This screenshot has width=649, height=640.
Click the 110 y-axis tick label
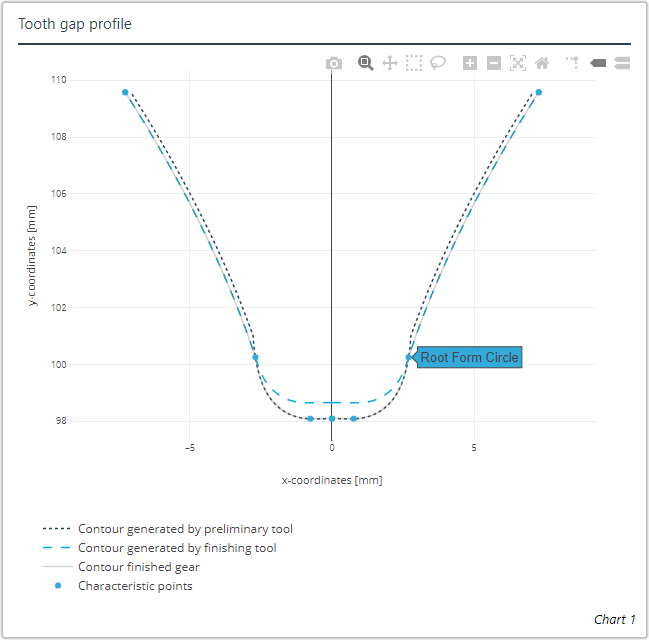coord(58,79)
